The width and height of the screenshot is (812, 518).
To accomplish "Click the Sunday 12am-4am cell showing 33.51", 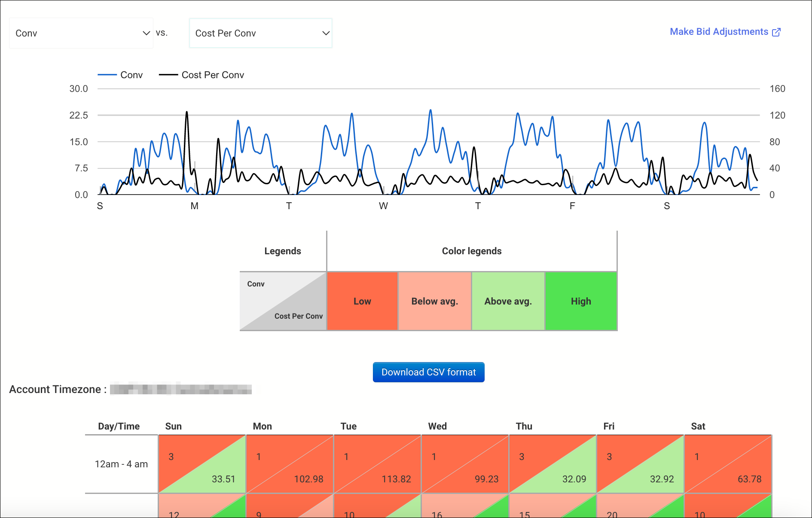I will click(x=202, y=464).
